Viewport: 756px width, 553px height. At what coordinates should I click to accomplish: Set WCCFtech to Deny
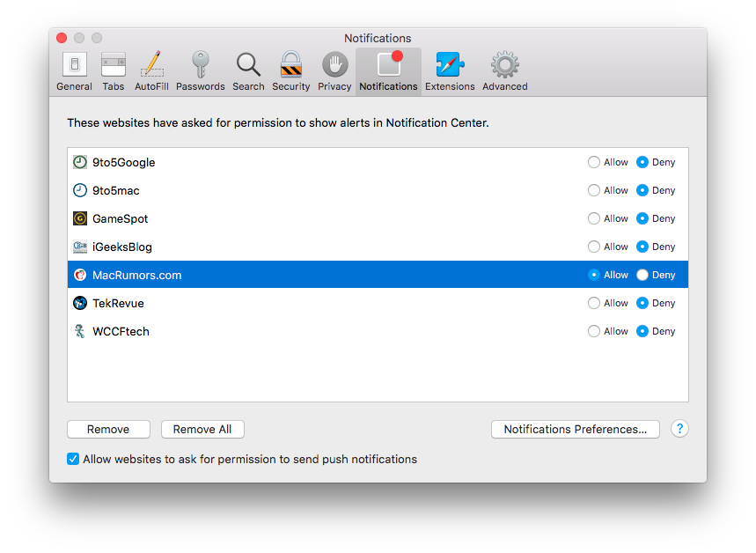(x=642, y=331)
